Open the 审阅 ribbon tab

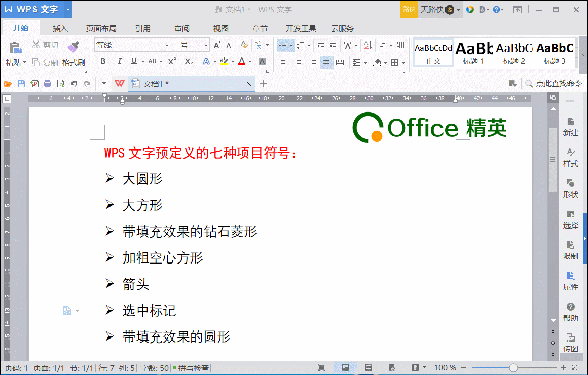181,28
